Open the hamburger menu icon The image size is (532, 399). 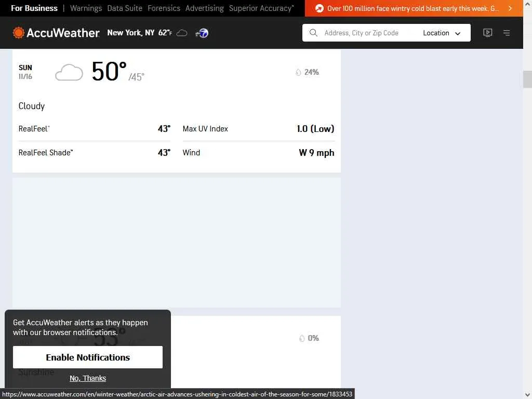(507, 33)
